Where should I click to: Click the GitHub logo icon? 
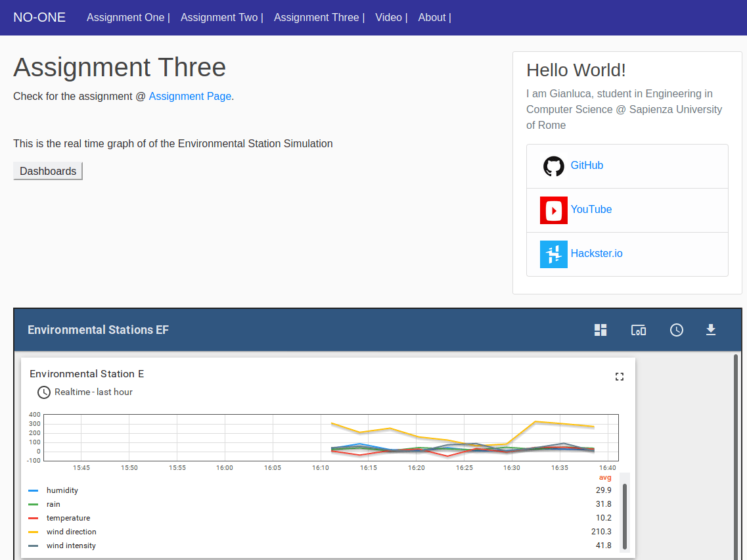pyautogui.click(x=554, y=166)
